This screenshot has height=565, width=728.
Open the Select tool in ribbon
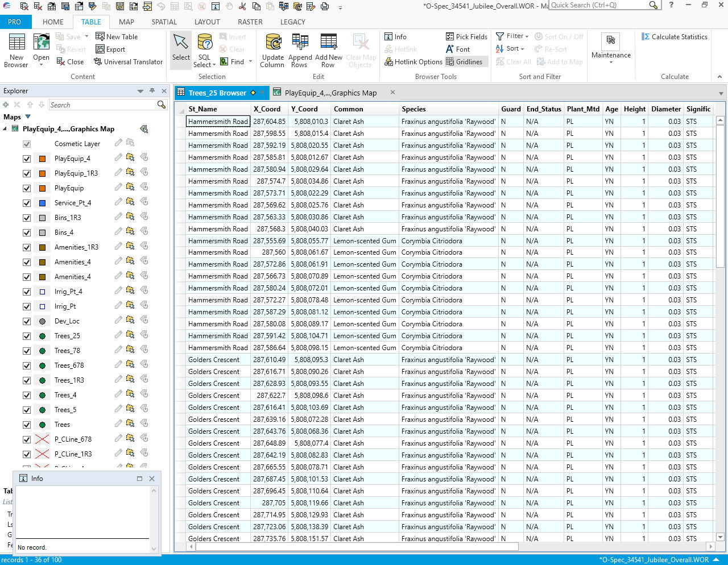click(x=181, y=51)
